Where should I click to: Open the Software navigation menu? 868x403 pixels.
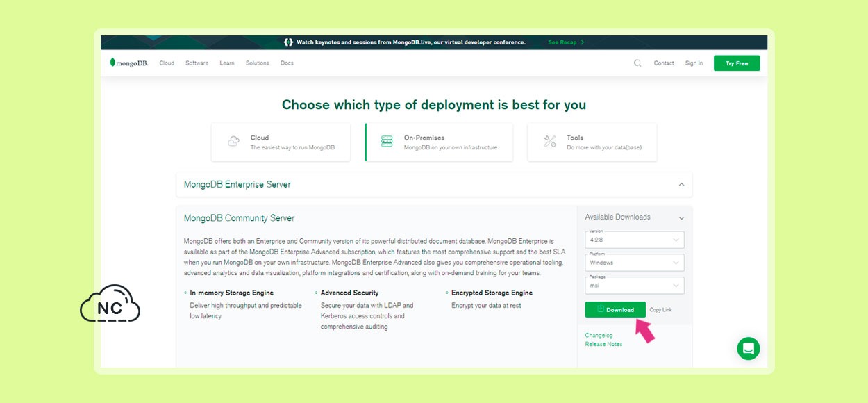click(x=197, y=63)
